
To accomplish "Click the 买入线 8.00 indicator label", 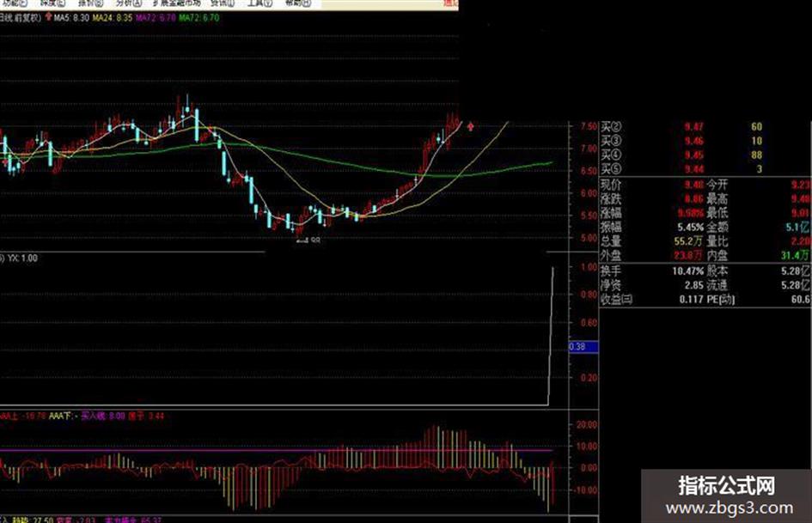I will (103, 416).
